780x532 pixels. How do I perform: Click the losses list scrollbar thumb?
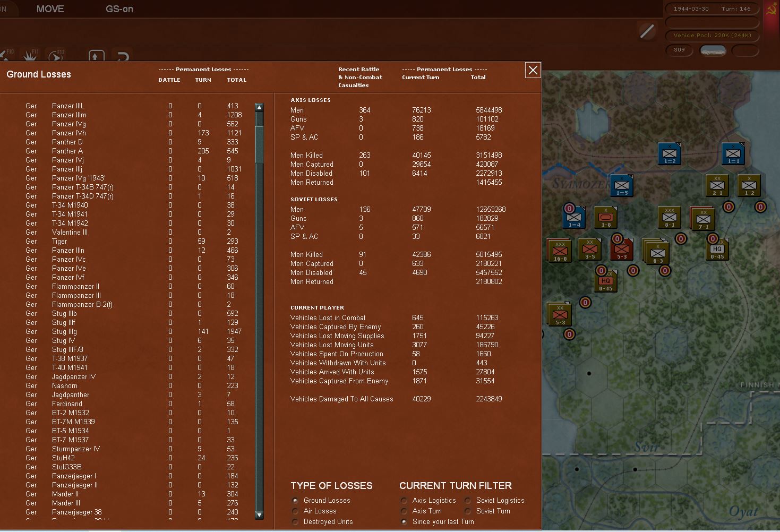[259, 144]
